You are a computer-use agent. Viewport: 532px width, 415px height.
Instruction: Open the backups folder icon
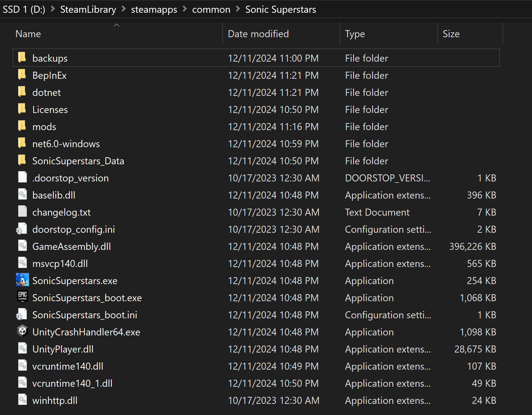tap(22, 58)
